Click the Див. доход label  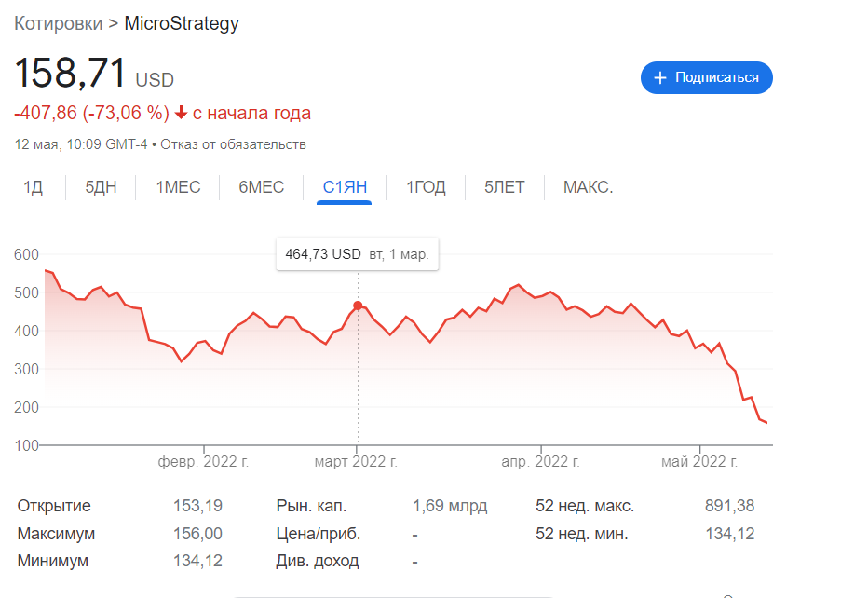click(x=318, y=561)
